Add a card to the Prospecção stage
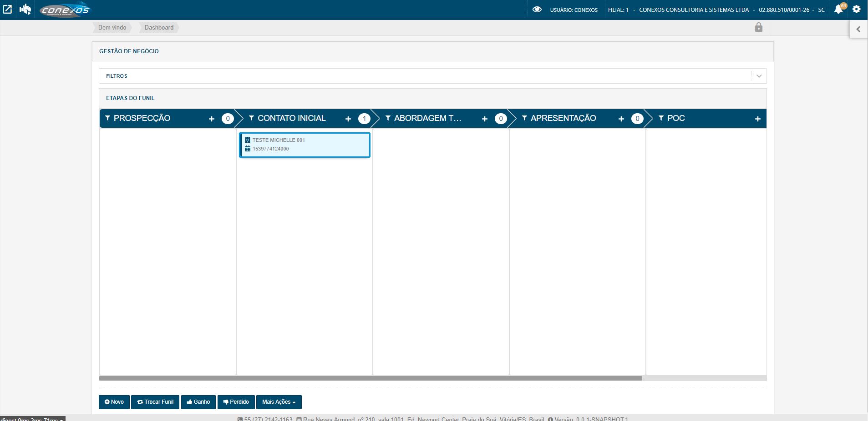Screen dimensions: 868x421 [212, 119]
